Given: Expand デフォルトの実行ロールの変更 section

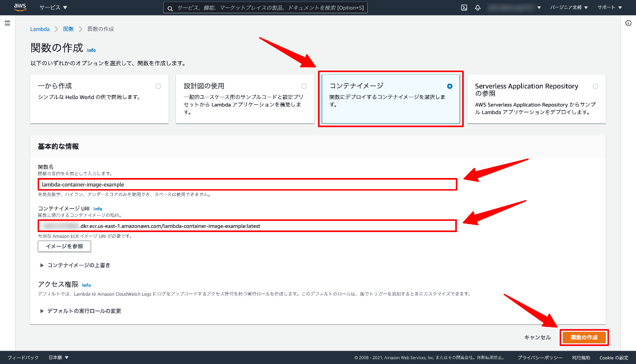Looking at the screenshot, I should (80, 311).
